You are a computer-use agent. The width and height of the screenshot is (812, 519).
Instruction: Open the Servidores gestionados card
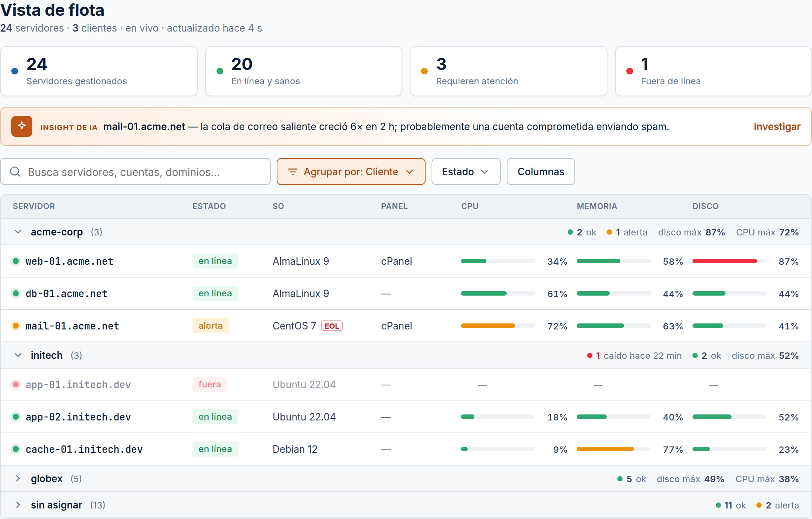[99, 71]
